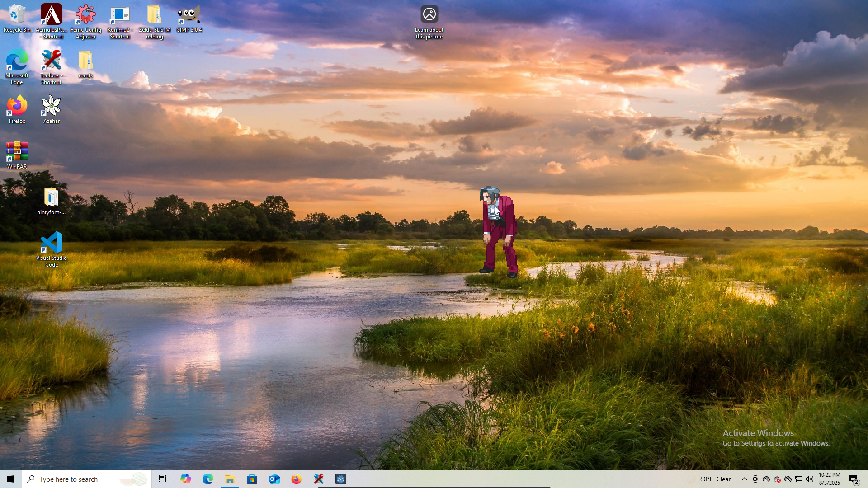Image resolution: width=868 pixels, height=488 pixels.
Task: Open the volume control in tray
Action: pyautogui.click(x=810, y=479)
